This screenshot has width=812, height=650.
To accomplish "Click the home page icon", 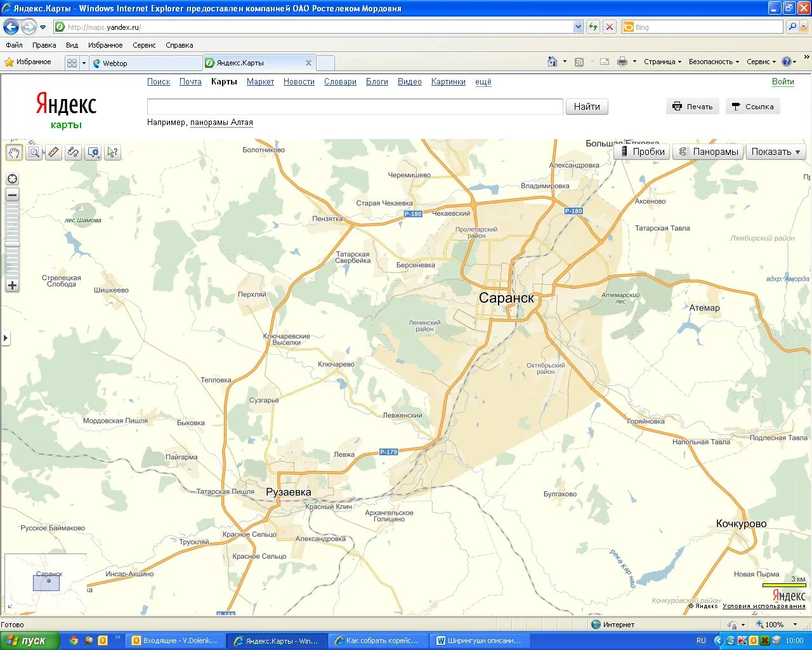I will (553, 62).
